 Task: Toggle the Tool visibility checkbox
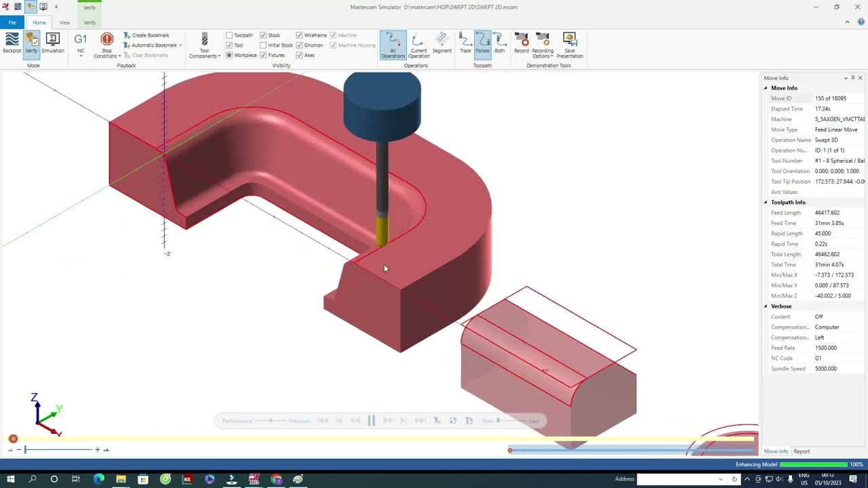point(229,45)
